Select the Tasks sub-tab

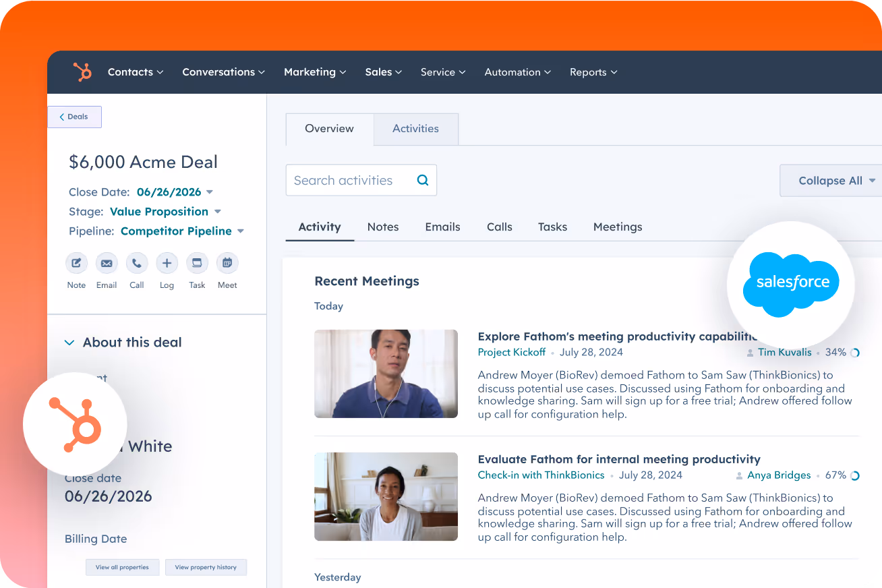pyautogui.click(x=552, y=227)
